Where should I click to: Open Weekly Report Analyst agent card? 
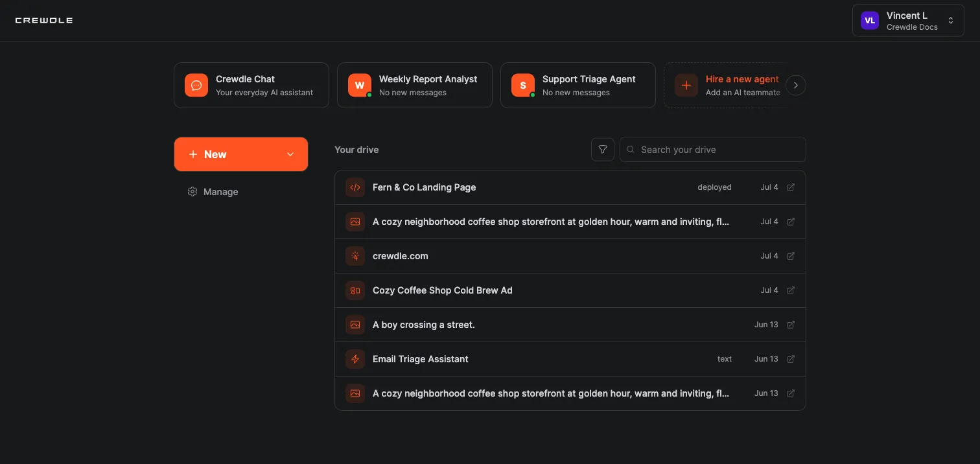coord(415,85)
